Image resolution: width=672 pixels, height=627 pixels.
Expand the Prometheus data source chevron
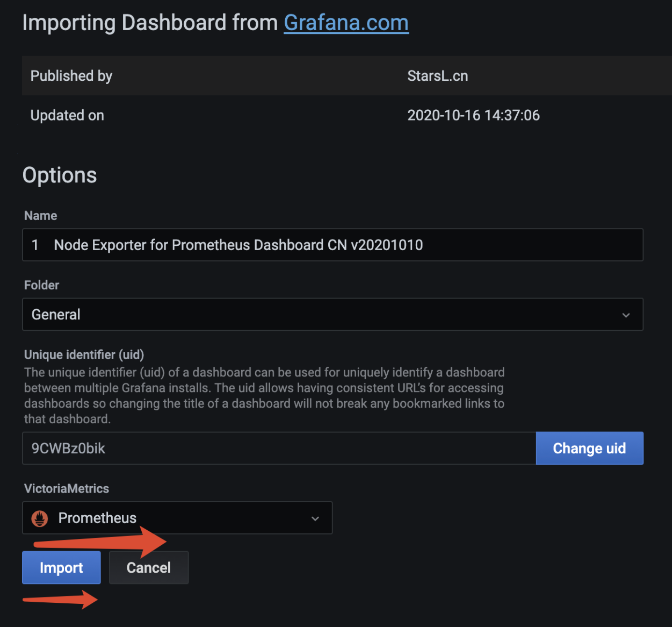(315, 519)
